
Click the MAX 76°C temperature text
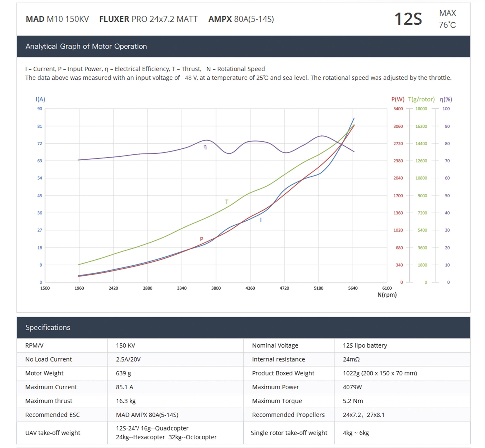(447, 19)
